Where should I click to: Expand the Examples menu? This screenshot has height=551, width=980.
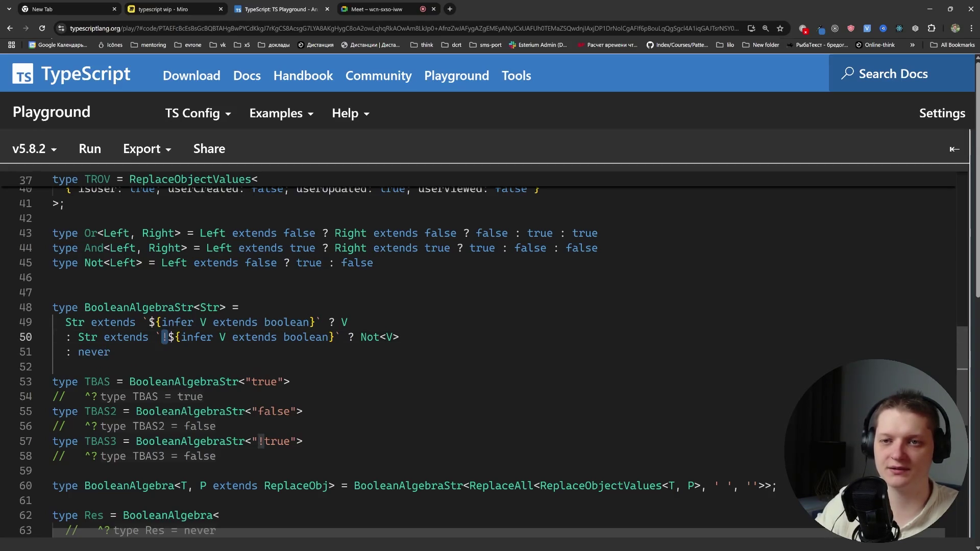(x=281, y=113)
